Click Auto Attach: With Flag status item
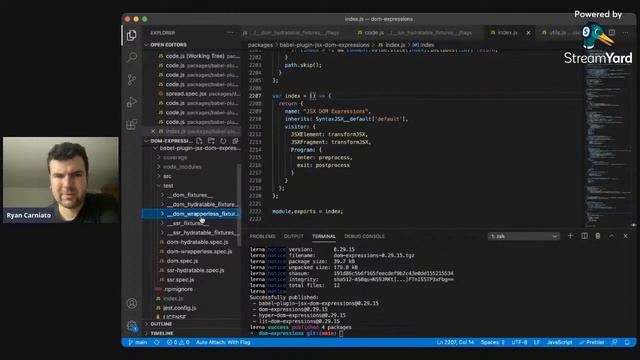Screen dimensions: 640x360 (223, 342)
